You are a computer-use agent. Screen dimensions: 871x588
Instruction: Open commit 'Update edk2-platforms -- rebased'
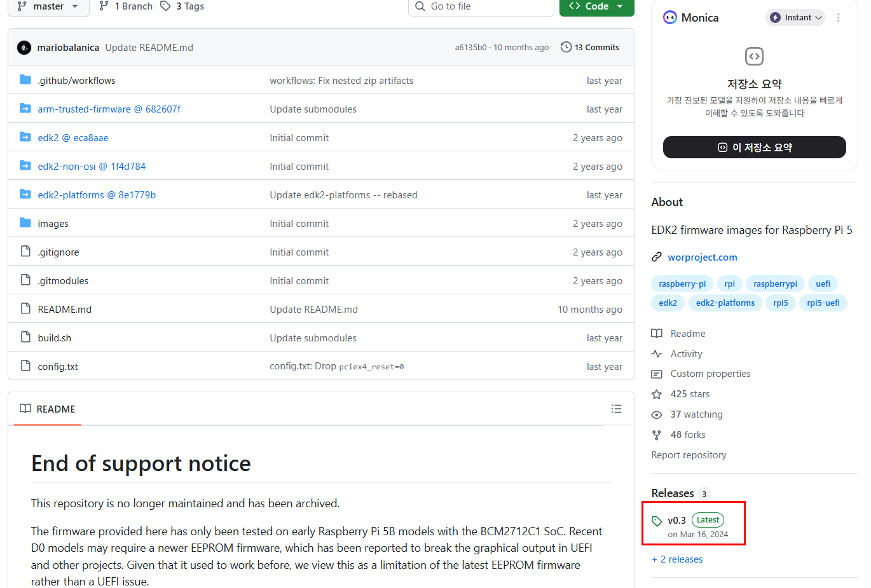(343, 195)
